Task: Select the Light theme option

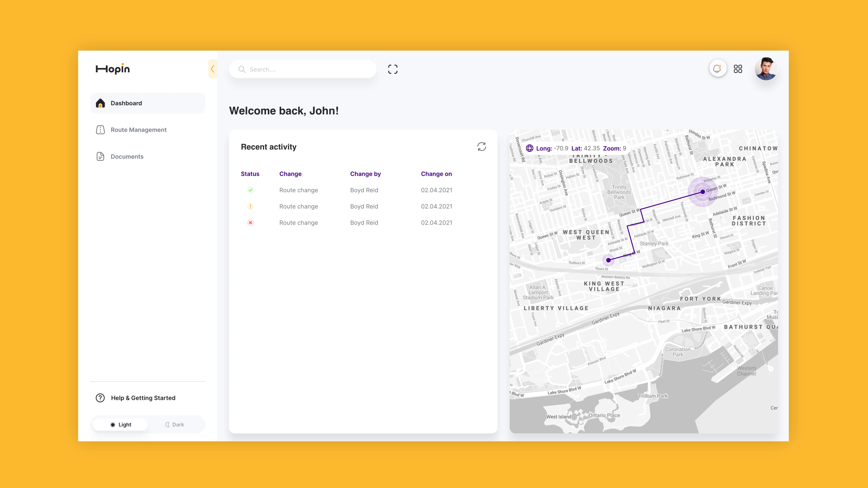Action: click(x=120, y=424)
